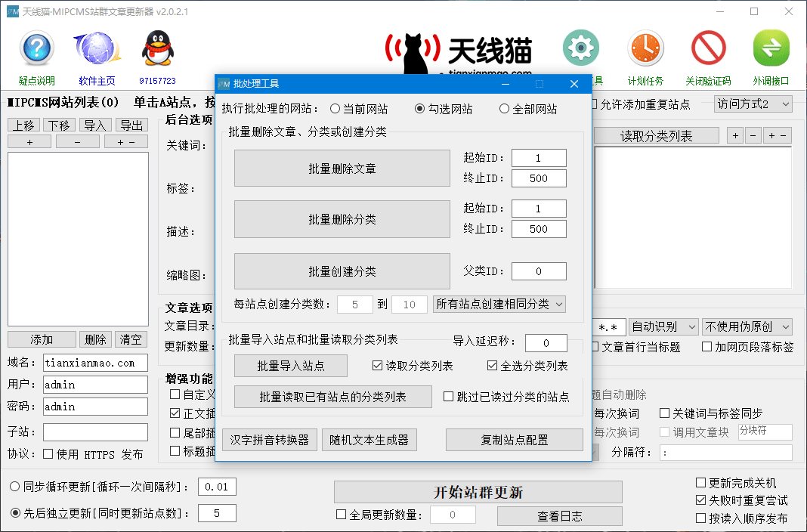
Task: Enable 全局更新数量 checkbox
Action: pos(341,515)
